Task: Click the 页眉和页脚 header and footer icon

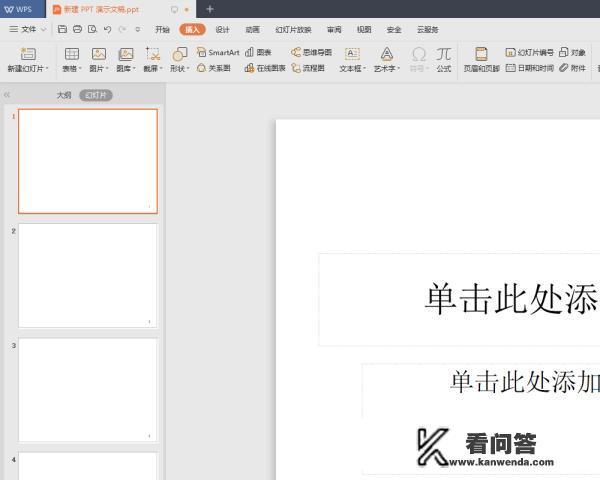Action: 481,54
